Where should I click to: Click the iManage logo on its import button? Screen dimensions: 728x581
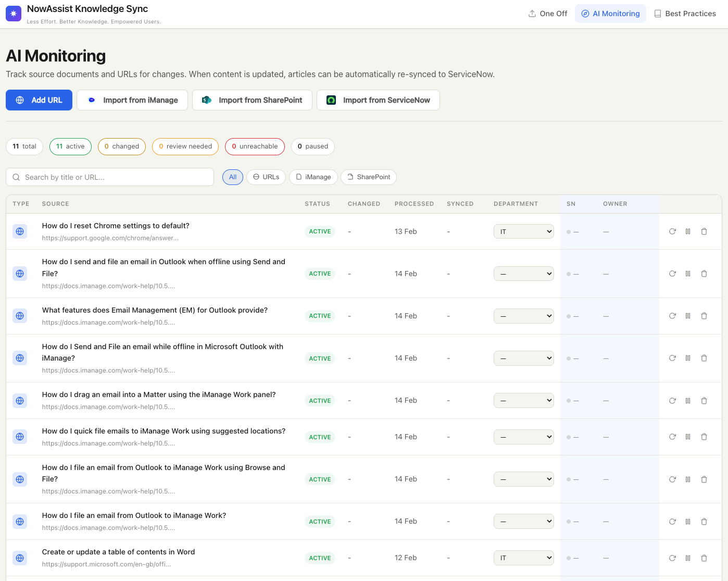[x=91, y=100]
